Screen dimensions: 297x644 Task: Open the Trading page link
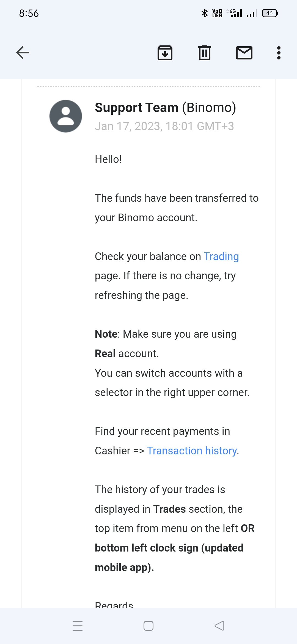click(221, 256)
